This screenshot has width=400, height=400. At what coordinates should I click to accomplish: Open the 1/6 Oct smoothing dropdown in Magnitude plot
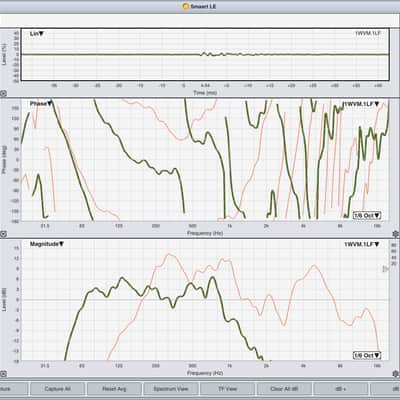coord(367,356)
